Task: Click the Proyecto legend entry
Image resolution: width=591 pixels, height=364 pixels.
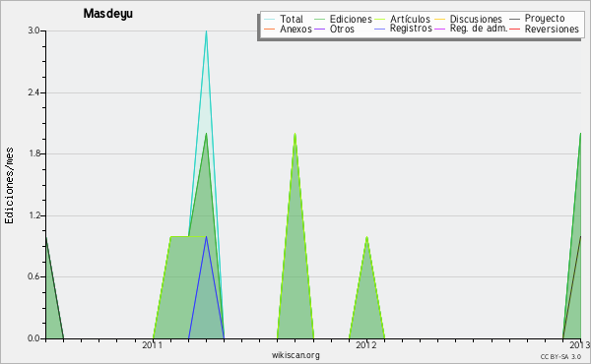Action: pos(537,19)
